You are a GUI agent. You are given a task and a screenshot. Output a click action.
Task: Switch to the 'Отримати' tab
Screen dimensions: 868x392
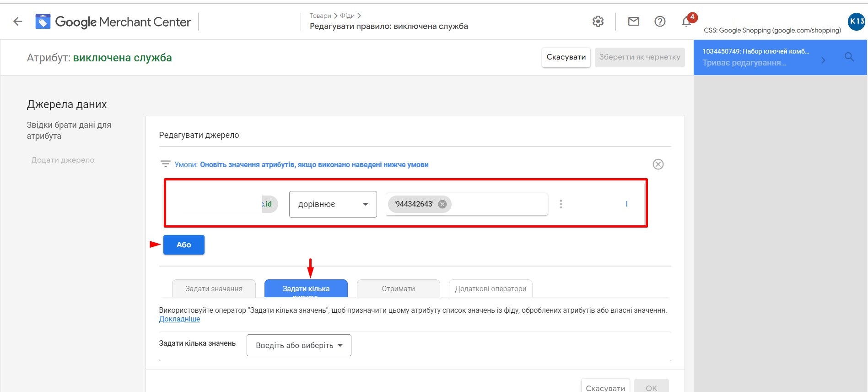[x=399, y=289]
